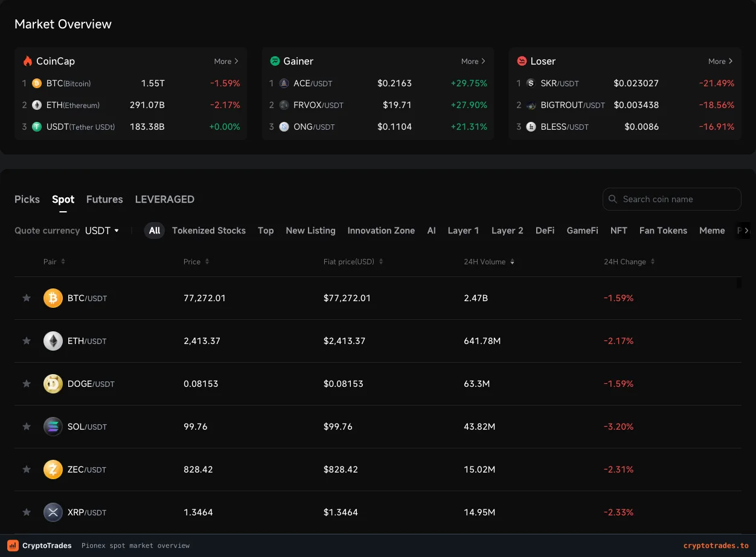Click the green Gainer face icon
The height and width of the screenshot is (557, 756).
pyautogui.click(x=275, y=61)
